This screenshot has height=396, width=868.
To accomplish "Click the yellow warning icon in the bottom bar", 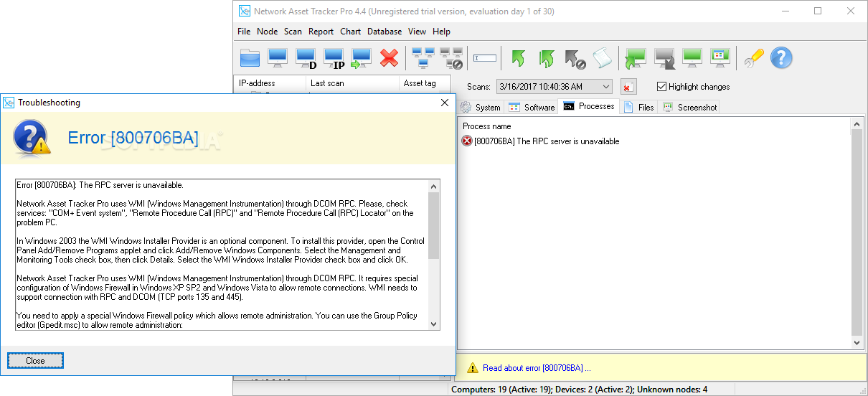I will point(472,368).
